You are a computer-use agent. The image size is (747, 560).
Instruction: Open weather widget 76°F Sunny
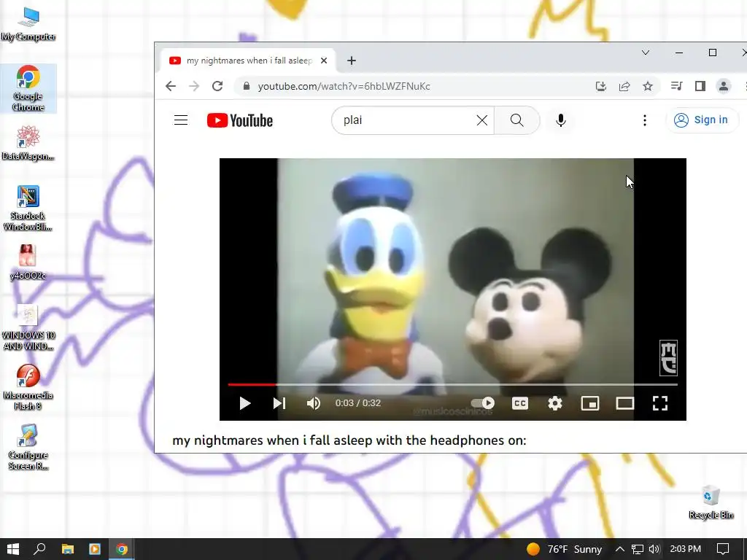point(564,549)
